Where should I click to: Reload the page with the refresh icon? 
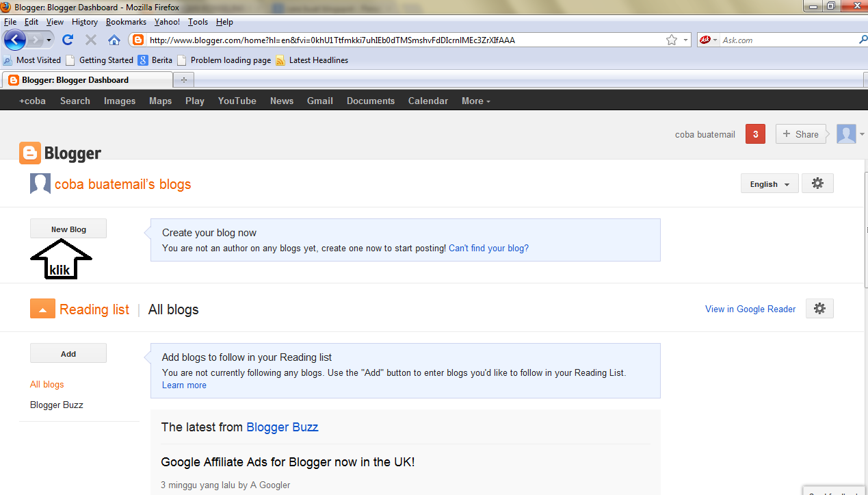click(x=68, y=40)
